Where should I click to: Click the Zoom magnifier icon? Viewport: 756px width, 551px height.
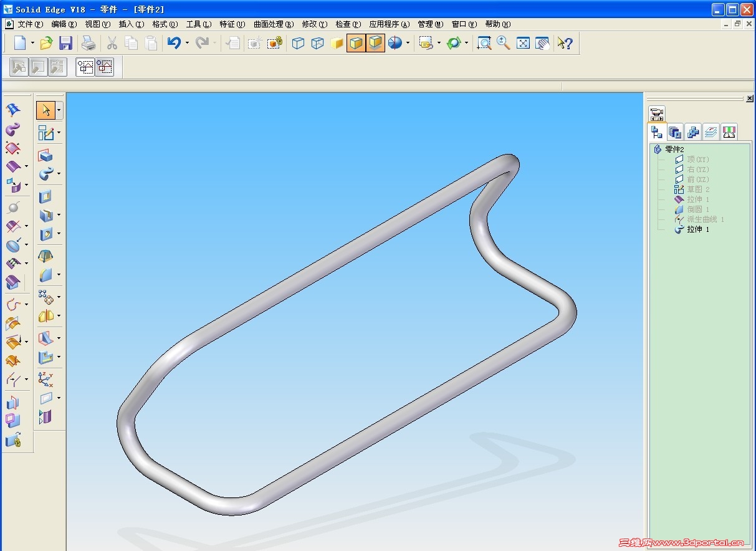[x=504, y=43]
